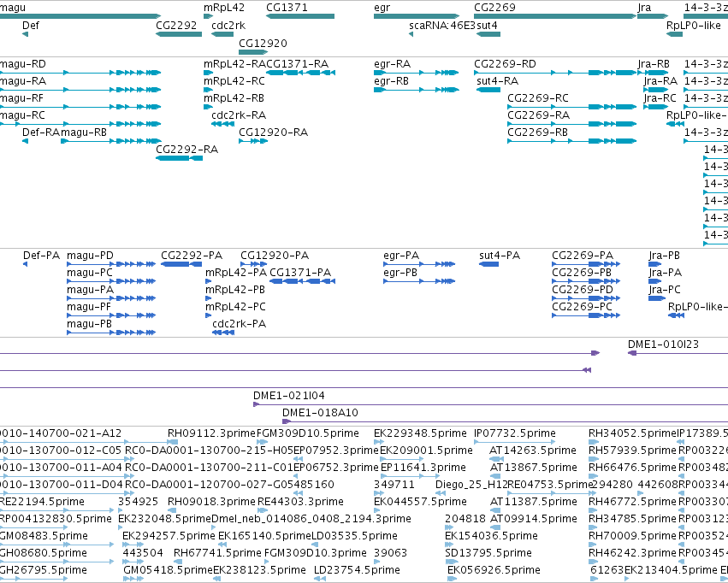Select the CG12920-RA transcript label
The height and width of the screenshot is (583, 728).
(x=273, y=132)
